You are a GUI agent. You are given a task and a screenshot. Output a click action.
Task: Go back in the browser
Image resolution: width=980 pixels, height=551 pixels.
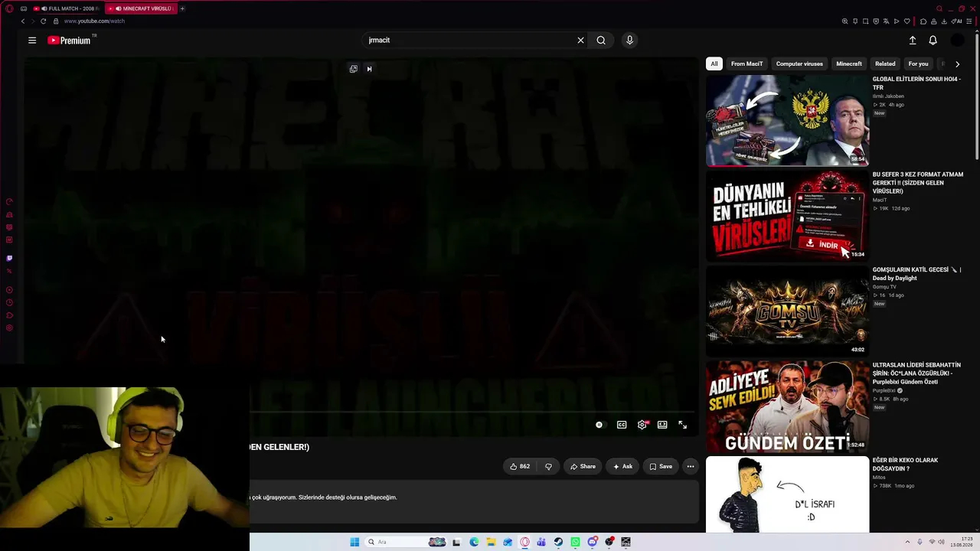[23, 21]
